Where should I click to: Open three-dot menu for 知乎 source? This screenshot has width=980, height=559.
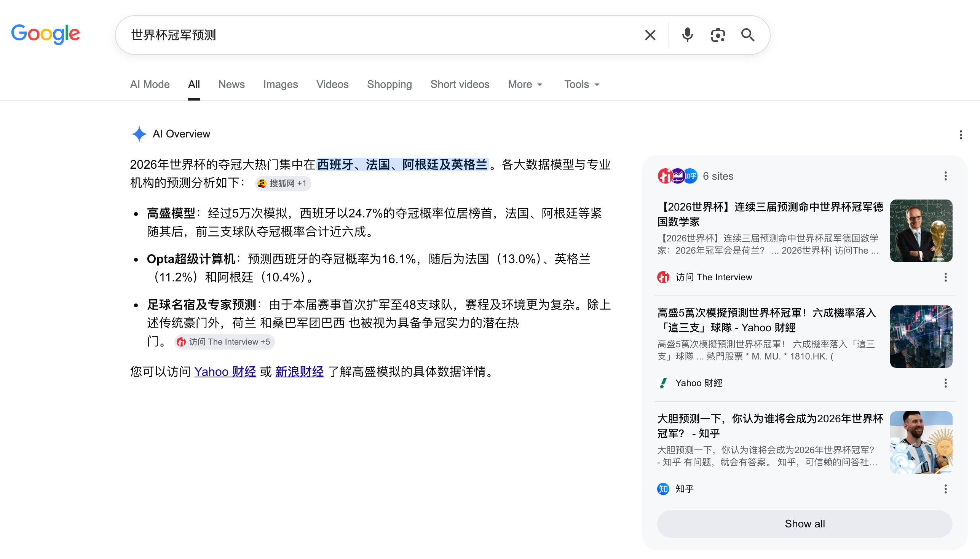945,489
